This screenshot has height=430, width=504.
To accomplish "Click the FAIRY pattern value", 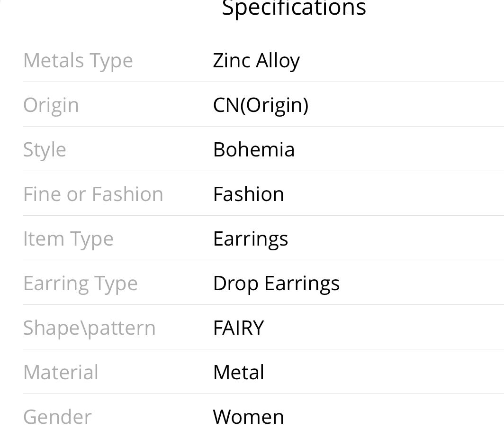I will (239, 328).
